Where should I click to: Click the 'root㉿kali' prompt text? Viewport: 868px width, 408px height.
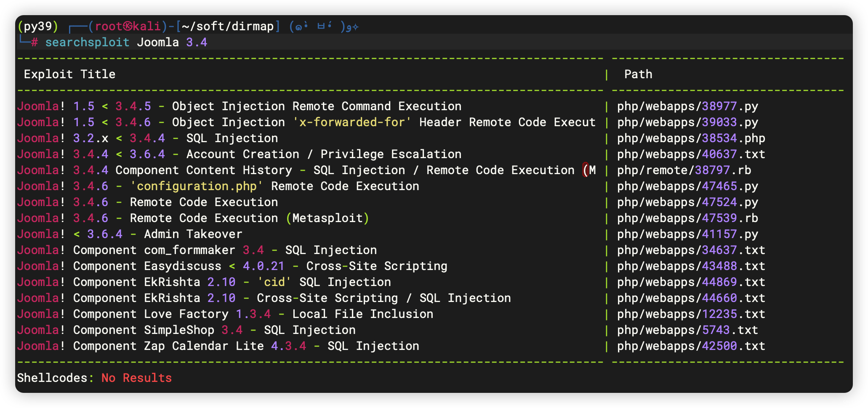tap(128, 26)
